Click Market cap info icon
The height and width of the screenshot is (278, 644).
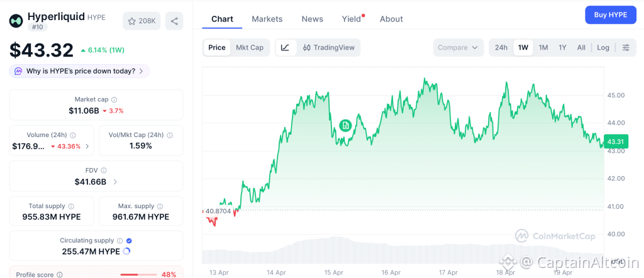point(114,99)
